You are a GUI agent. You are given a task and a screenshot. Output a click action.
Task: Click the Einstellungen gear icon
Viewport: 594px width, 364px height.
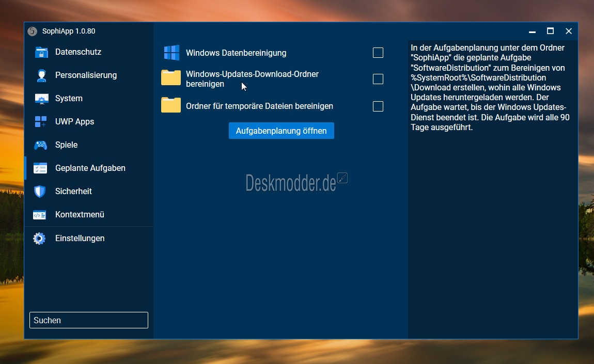pos(39,238)
